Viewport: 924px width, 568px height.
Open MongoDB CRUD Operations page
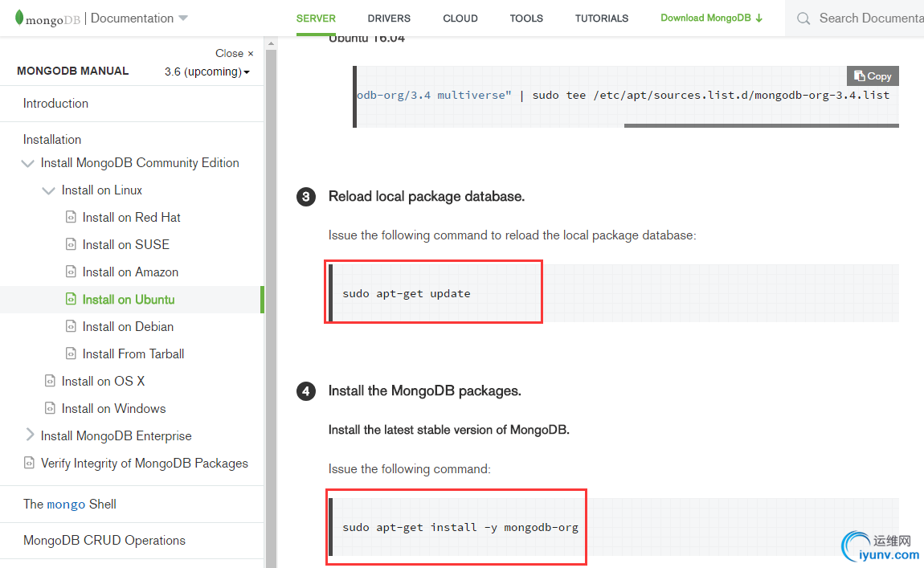coord(104,541)
